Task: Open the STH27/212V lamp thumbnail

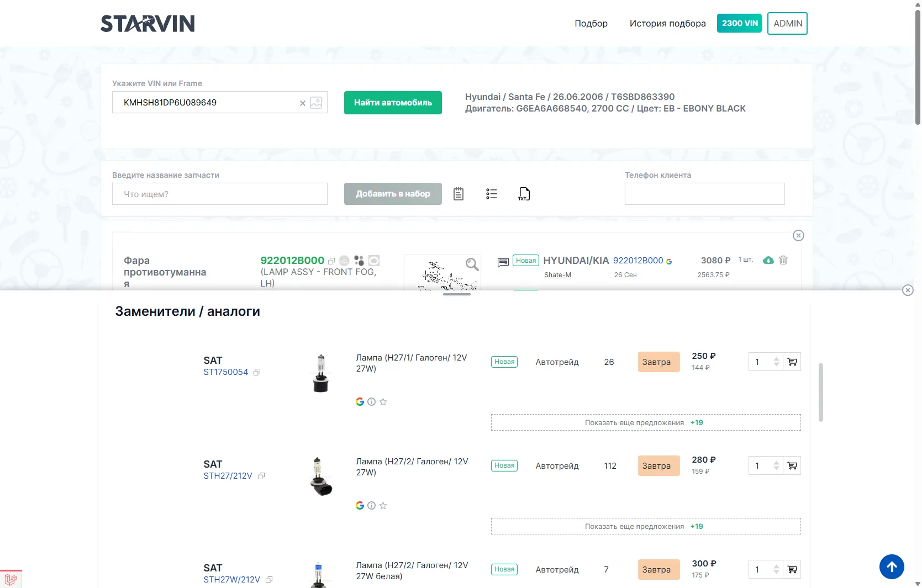Action: pyautogui.click(x=322, y=477)
